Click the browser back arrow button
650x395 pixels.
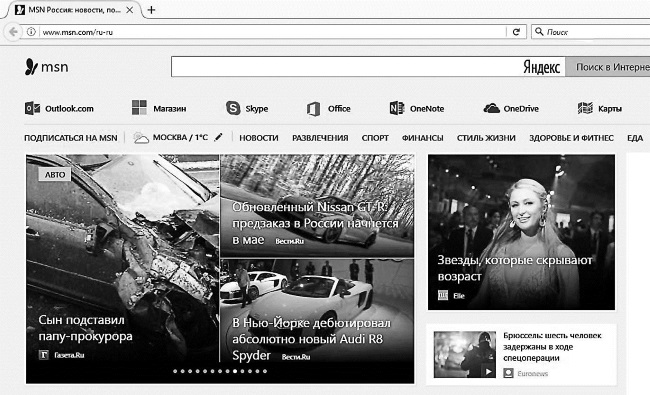[x=13, y=32]
